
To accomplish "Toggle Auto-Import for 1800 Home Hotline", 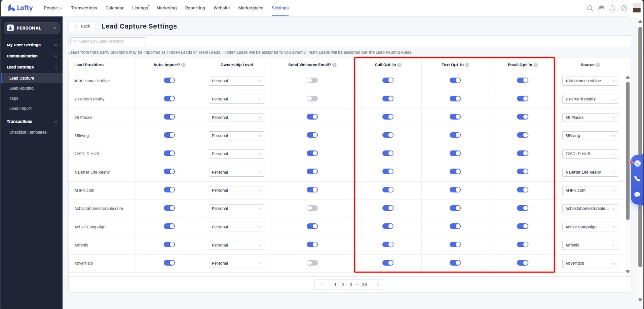I will (169, 80).
